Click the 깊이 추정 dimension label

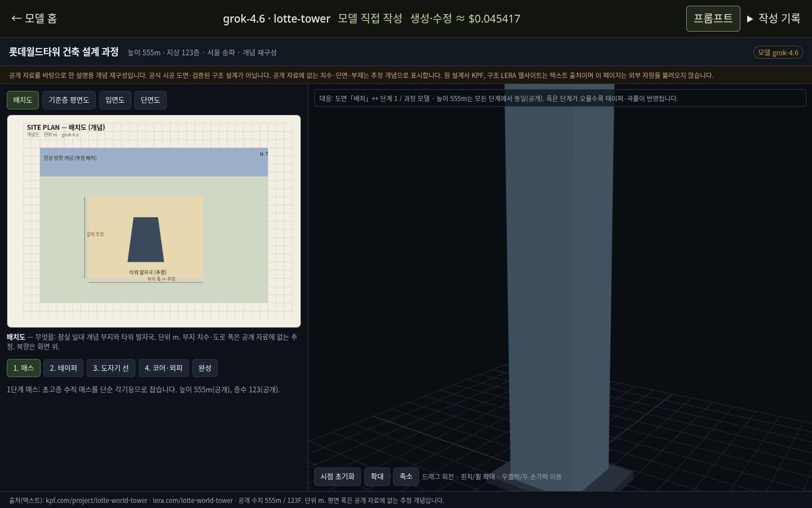pyautogui.click(x=95, y=234)
